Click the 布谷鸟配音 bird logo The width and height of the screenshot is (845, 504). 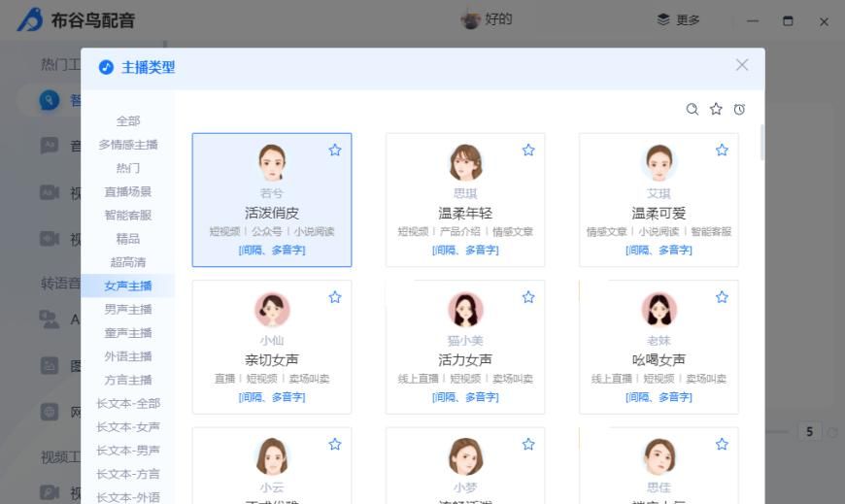click(x=30, y=19)
